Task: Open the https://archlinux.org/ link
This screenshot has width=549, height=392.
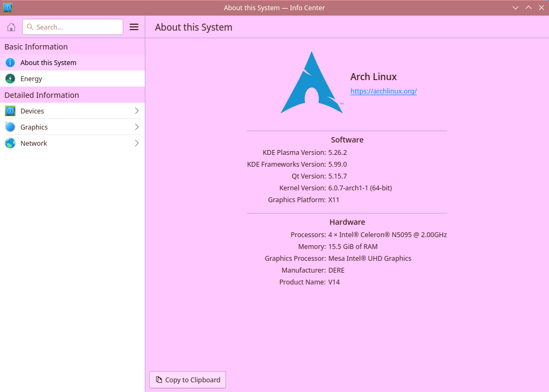Action: point(383,91)
